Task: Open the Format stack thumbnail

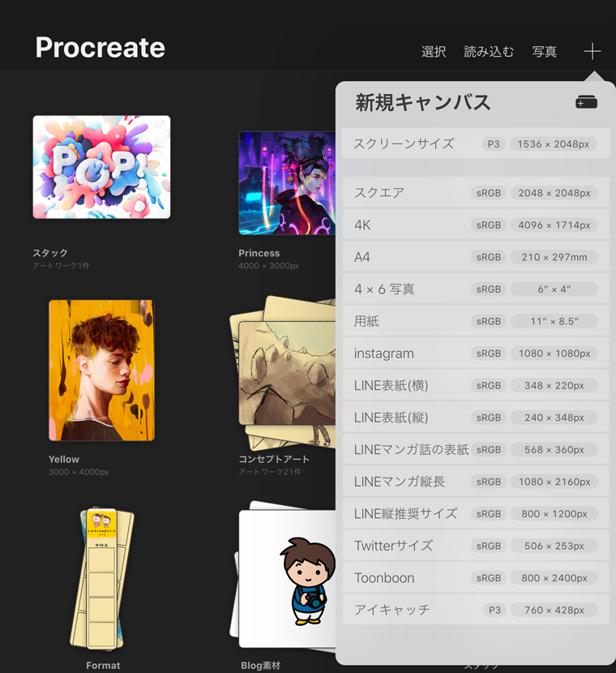Action: tap(102, 579)
